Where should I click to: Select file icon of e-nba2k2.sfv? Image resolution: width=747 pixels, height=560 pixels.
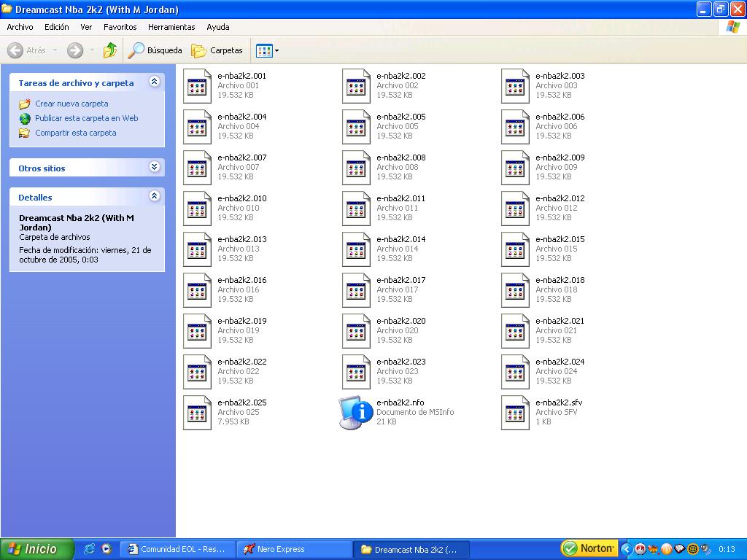516,413
